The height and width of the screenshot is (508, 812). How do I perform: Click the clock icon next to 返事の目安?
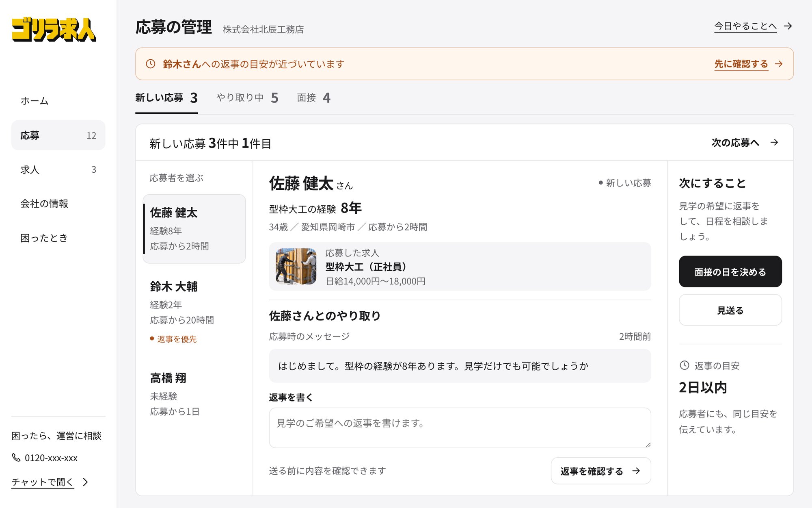[685, 365]
